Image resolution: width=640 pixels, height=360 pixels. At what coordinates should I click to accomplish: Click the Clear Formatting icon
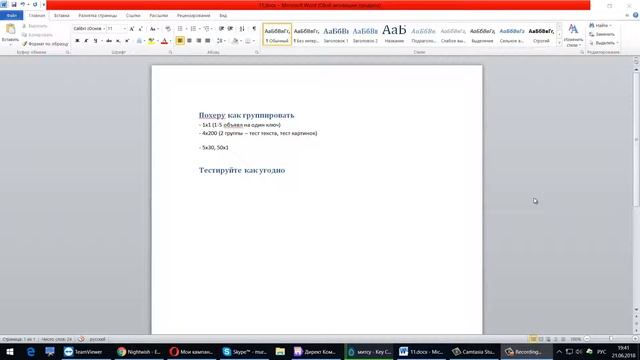click(x=168, y=29)
